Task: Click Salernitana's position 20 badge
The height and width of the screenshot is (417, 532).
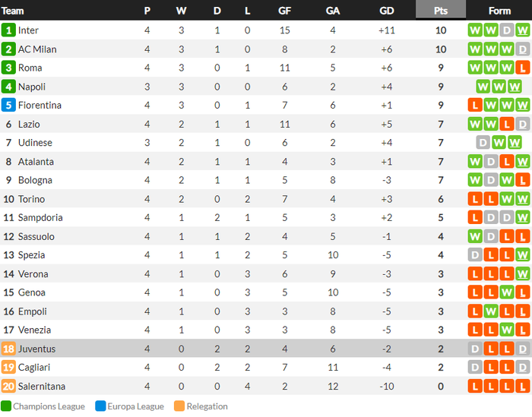Action: 8,386
